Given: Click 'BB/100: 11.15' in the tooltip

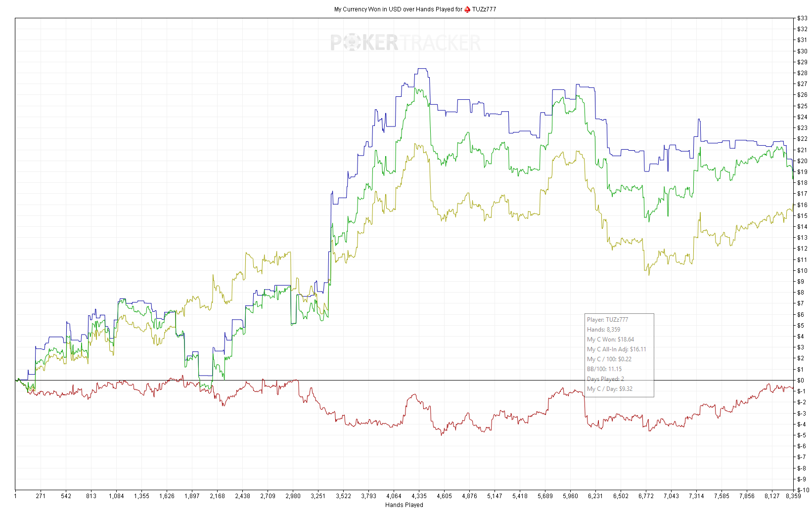Looking at the screenshot, I should (x=604, y=369).
